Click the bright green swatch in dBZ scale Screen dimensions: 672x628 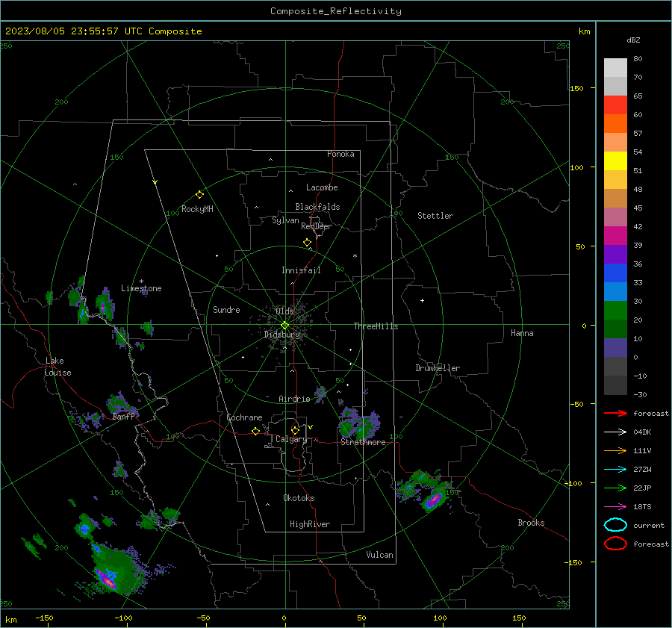[615, 311]
